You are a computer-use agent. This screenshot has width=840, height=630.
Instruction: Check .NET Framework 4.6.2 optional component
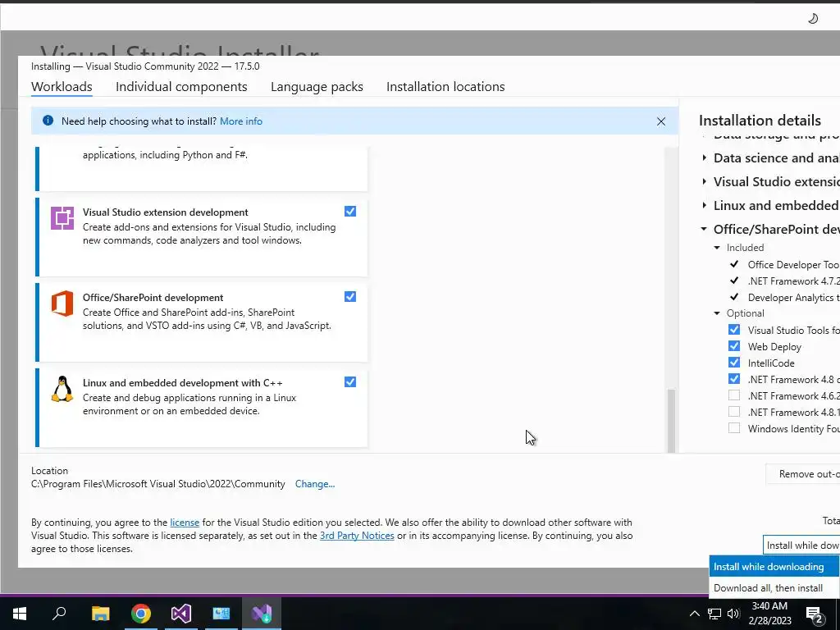pos(734,395)
